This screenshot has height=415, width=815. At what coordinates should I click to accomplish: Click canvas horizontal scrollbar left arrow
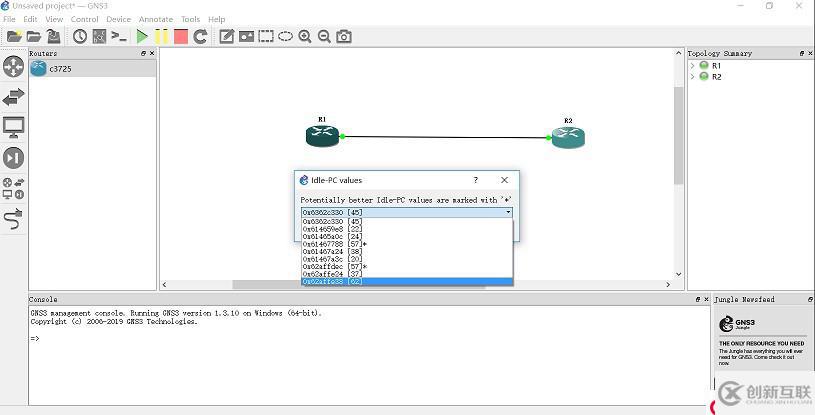(164, 284)
